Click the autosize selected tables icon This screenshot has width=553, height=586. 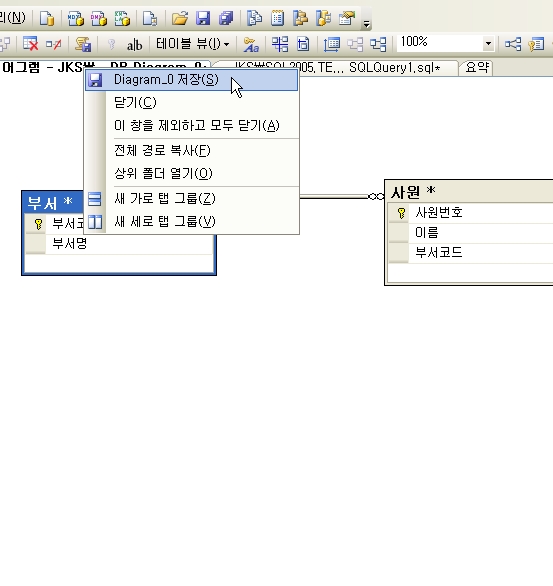(332, 44)
